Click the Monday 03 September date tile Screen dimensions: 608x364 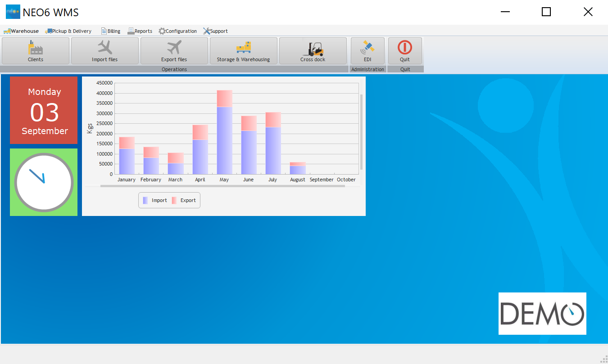click(x=44, y=110)
